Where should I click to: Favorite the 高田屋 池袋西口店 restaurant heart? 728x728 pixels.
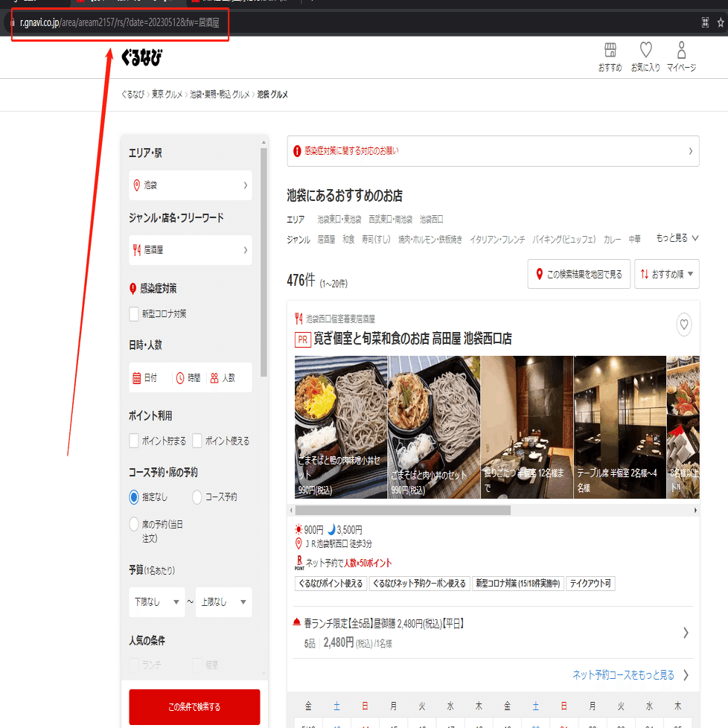(x=683, y=324)
